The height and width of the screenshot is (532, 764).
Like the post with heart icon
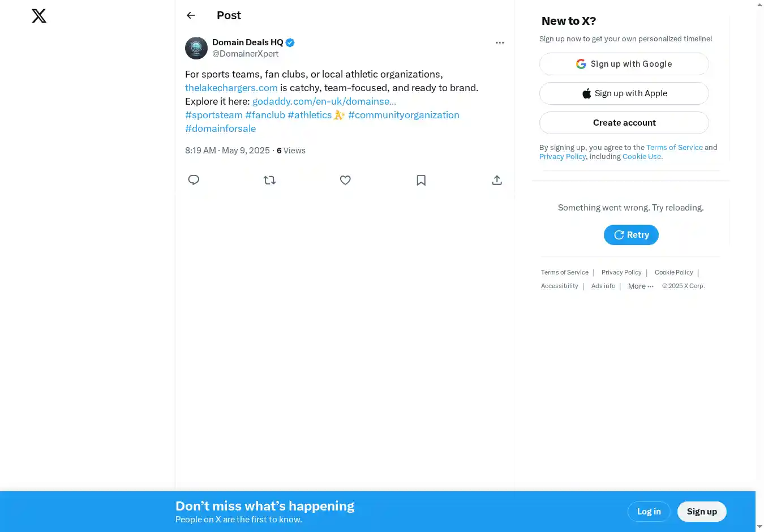(345, 180)
